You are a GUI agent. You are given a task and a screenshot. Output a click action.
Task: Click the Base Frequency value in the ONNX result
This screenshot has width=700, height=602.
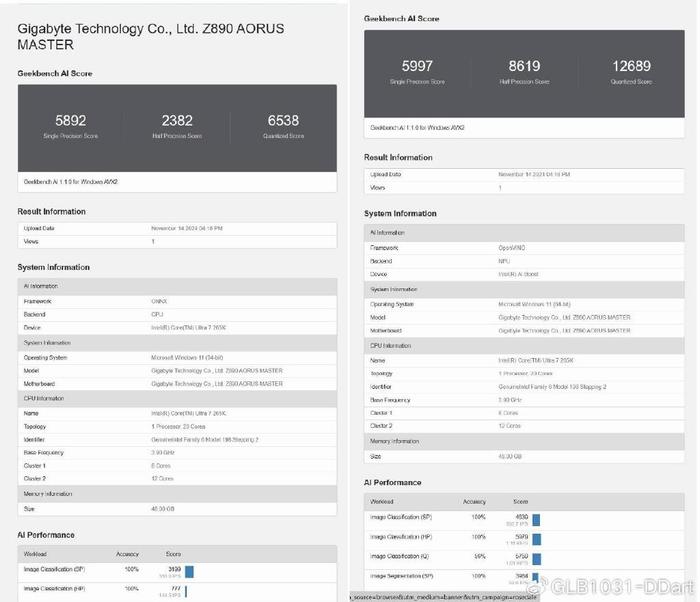pos(163,453)
